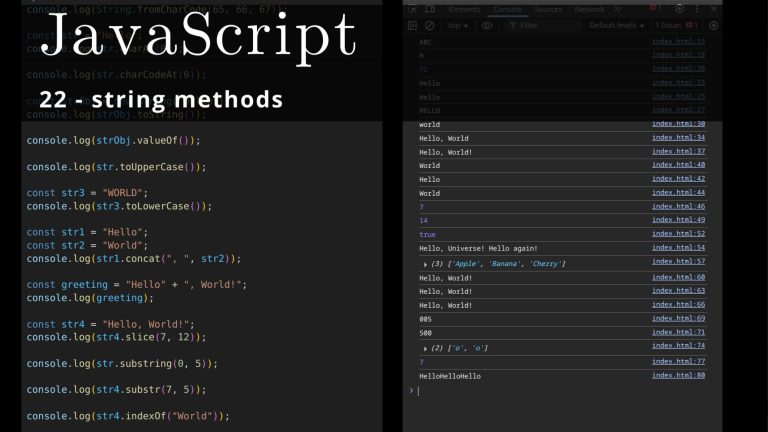The height and width of the screenshot is (432, 768).
Task: Show the console sidebar
Action: point(412,25)
